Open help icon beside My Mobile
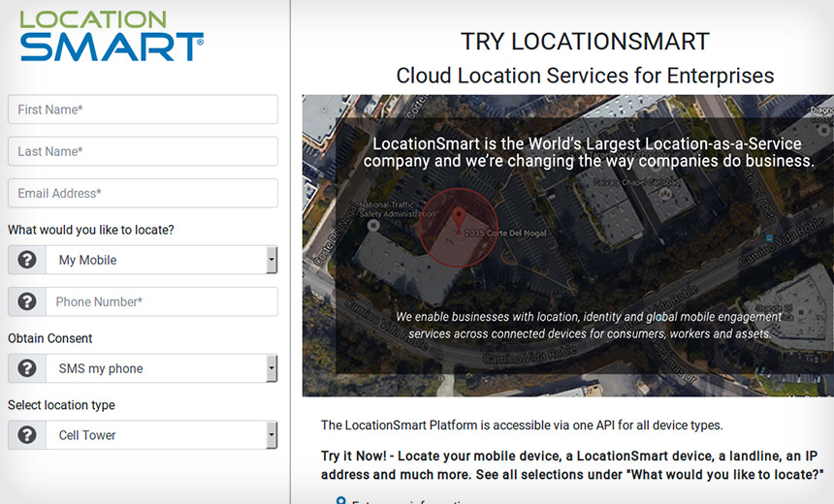 (x=27, y=260)
